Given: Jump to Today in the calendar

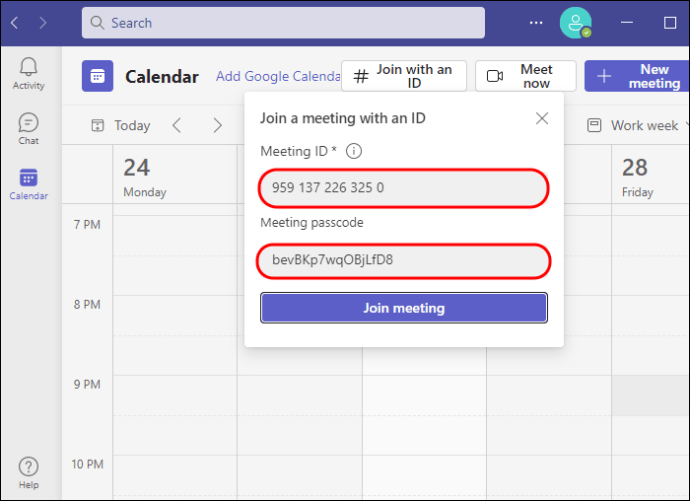Looking at the screenshot, I should 121,125.
